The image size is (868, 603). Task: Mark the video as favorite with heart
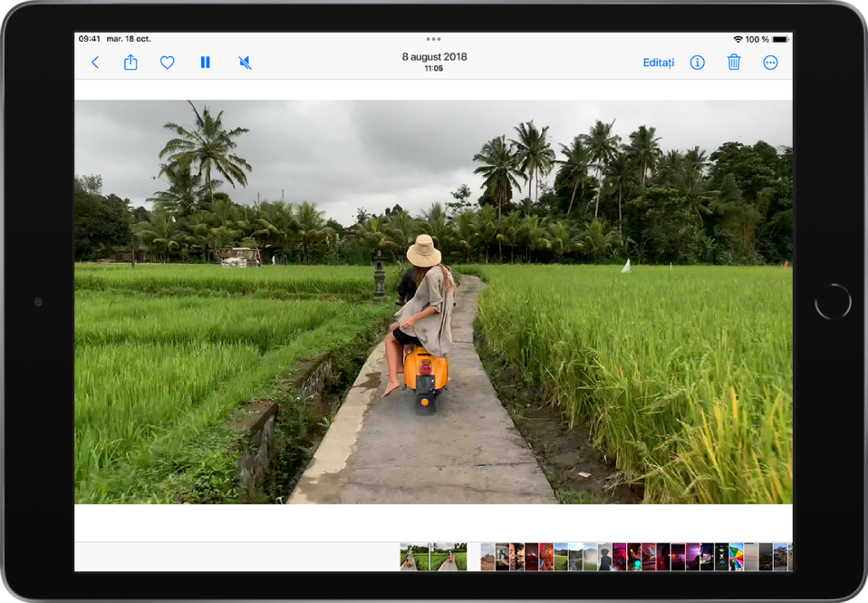click(x=167, y=63)
